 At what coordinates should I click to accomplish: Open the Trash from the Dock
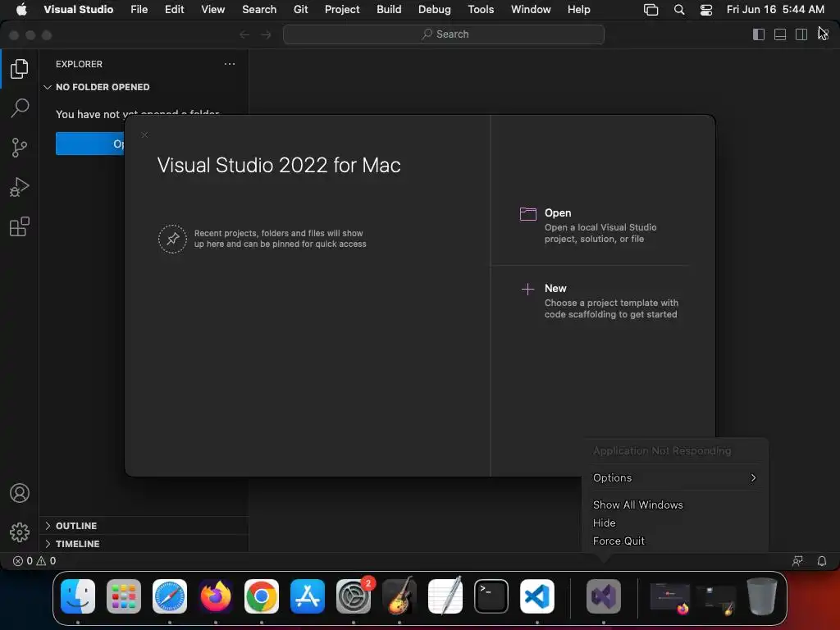point(762,596)
